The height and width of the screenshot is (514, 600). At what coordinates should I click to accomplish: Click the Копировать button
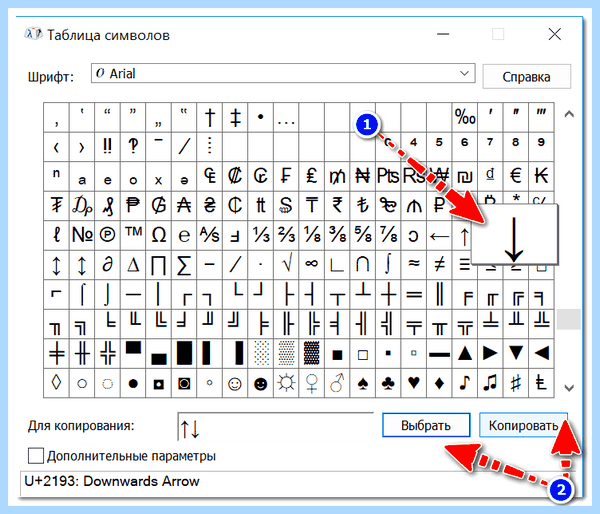[x=523, y=425]
